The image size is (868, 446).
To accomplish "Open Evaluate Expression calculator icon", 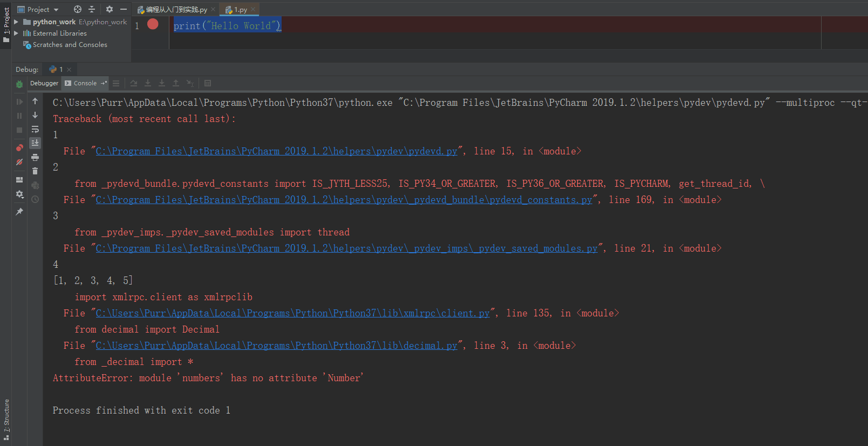I will pos(208,83).
